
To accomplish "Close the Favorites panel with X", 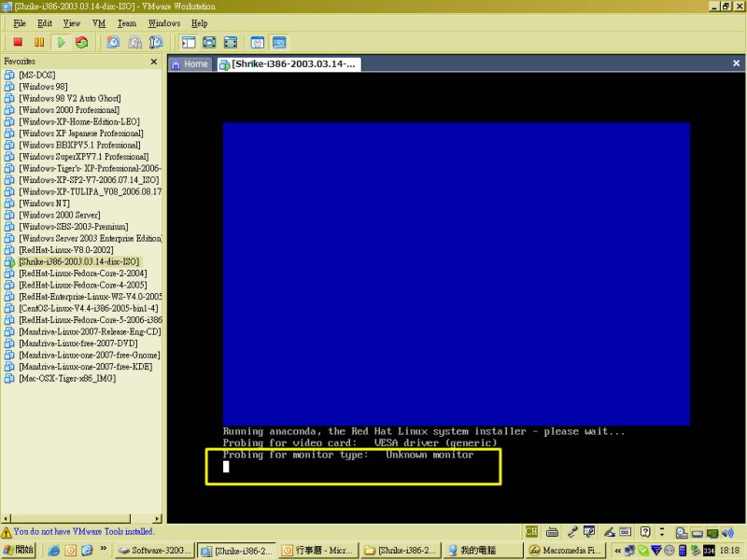I will click(154, 62).
